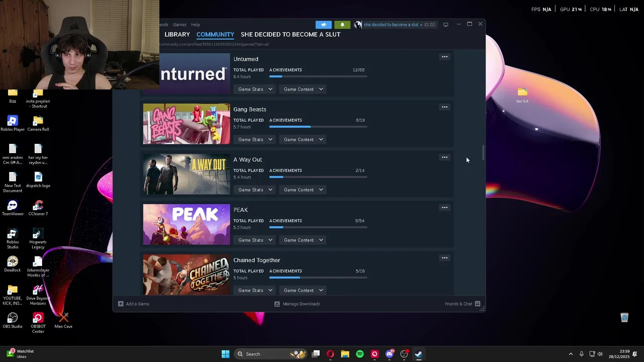Open Manage Downloads in Steam footer
Image resolution: width=644 pixels, height=362 pixels.
[297, 304]
